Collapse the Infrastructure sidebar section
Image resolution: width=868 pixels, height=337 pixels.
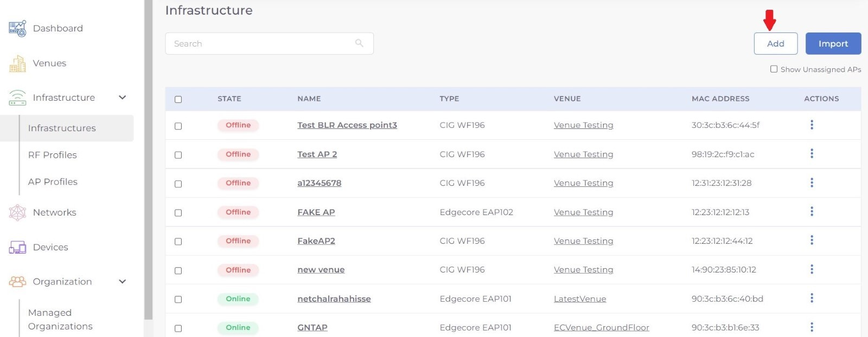123,98
